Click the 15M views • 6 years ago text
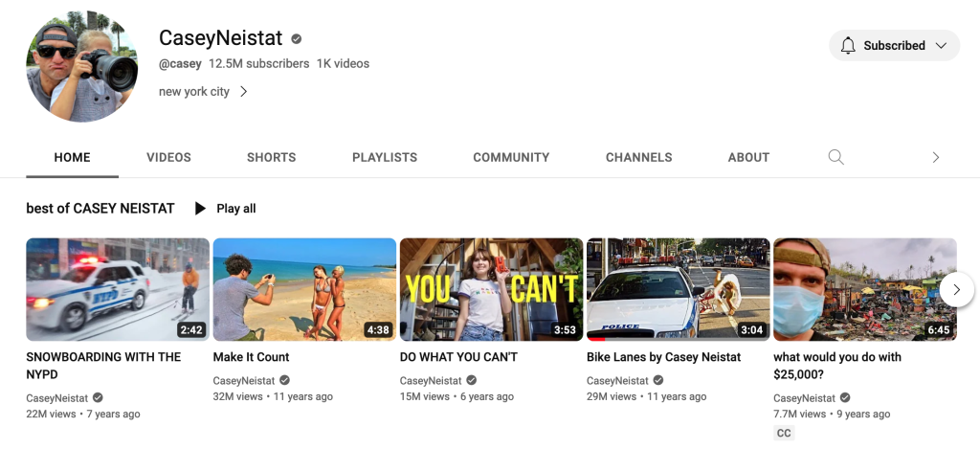The image size is (980, 449). (457, 396)
